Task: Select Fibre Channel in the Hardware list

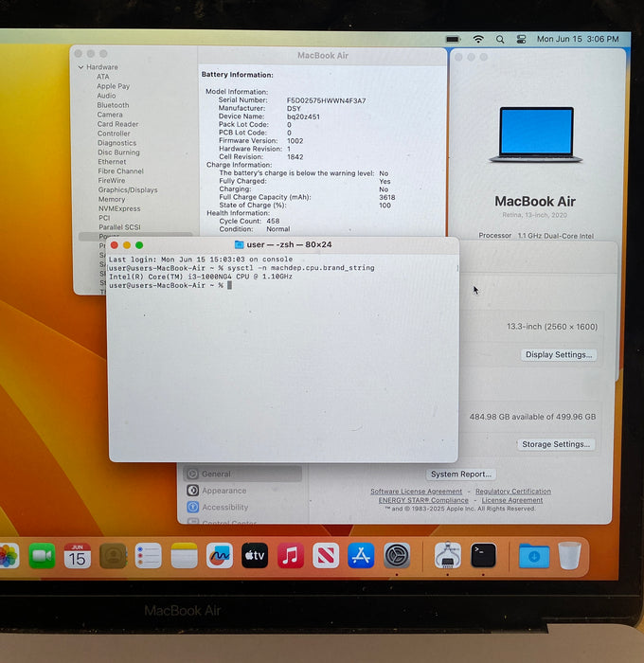Action: 120,170
